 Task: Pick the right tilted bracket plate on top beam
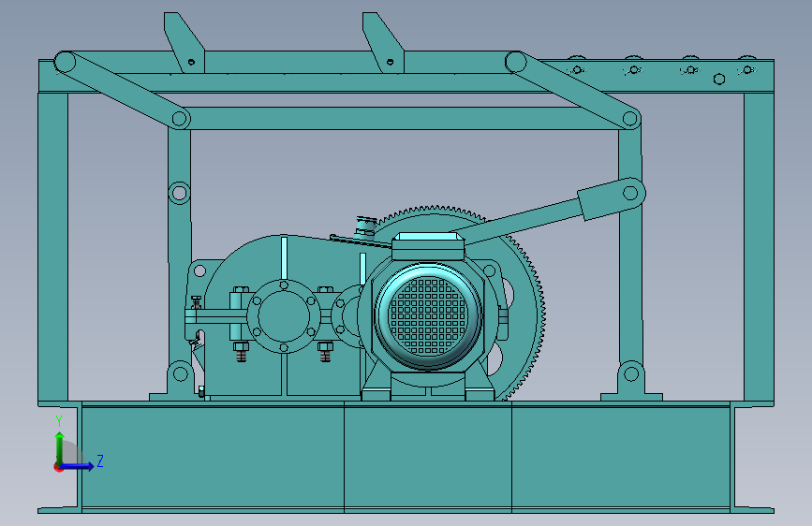click(383, 42)
